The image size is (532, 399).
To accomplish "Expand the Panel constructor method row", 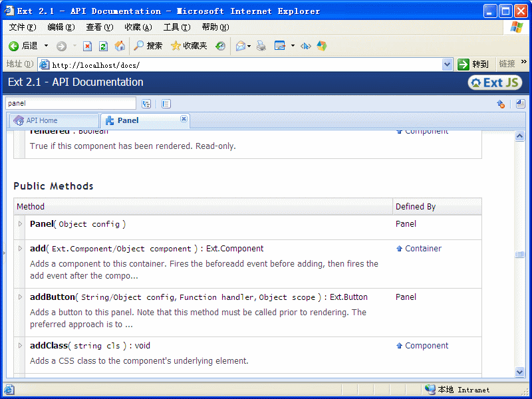I will pos(20,224).
